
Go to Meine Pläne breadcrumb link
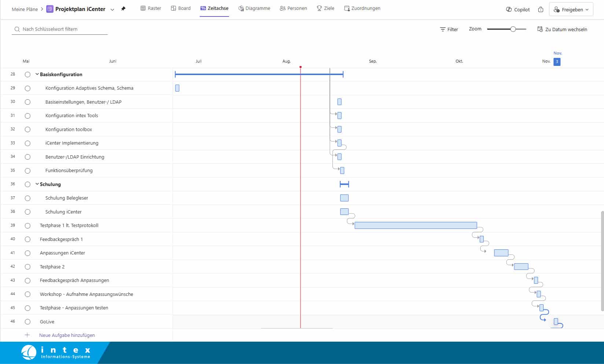25,9
